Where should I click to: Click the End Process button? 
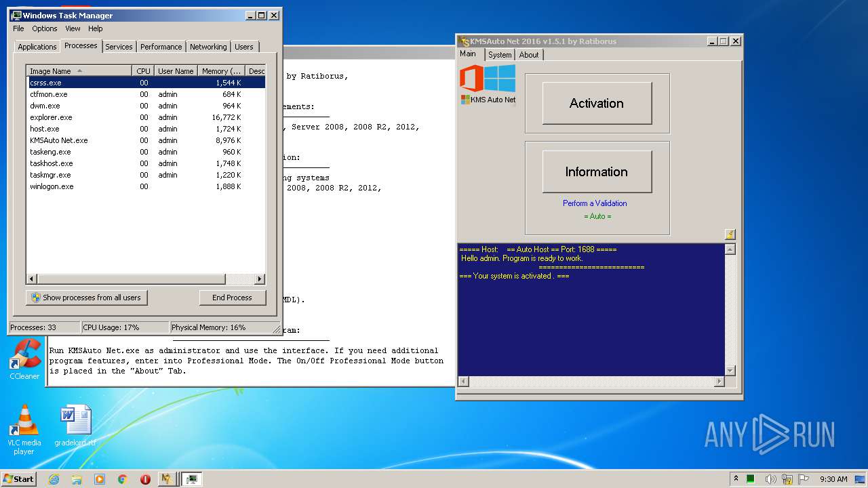[232, 298]
